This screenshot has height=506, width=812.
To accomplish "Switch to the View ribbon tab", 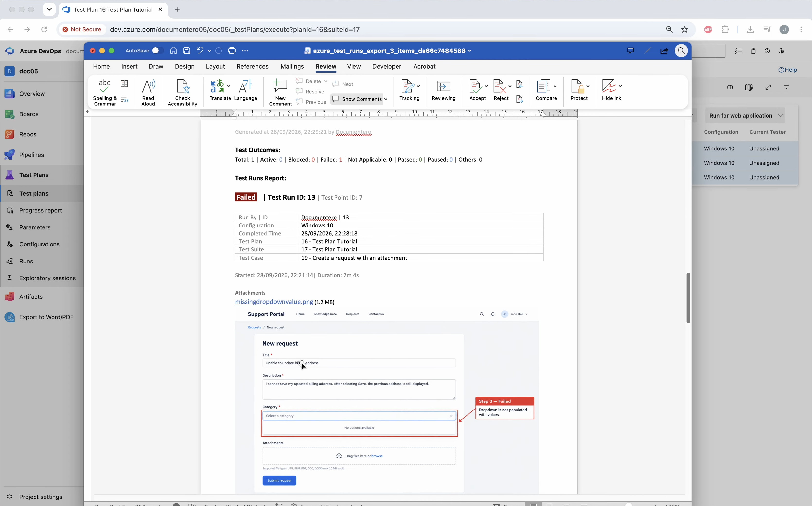I will tap(354, 66).
